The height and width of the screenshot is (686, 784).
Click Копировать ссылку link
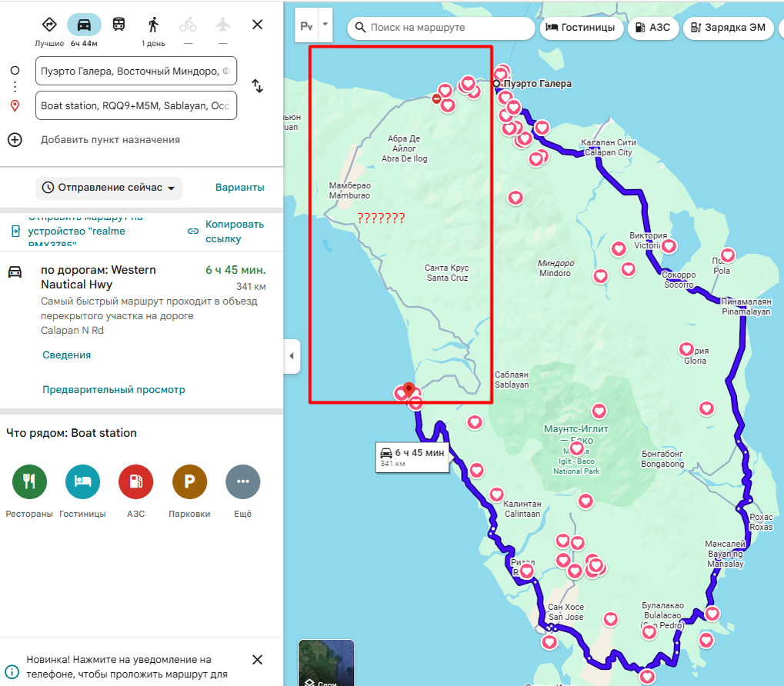pos(228,231)
